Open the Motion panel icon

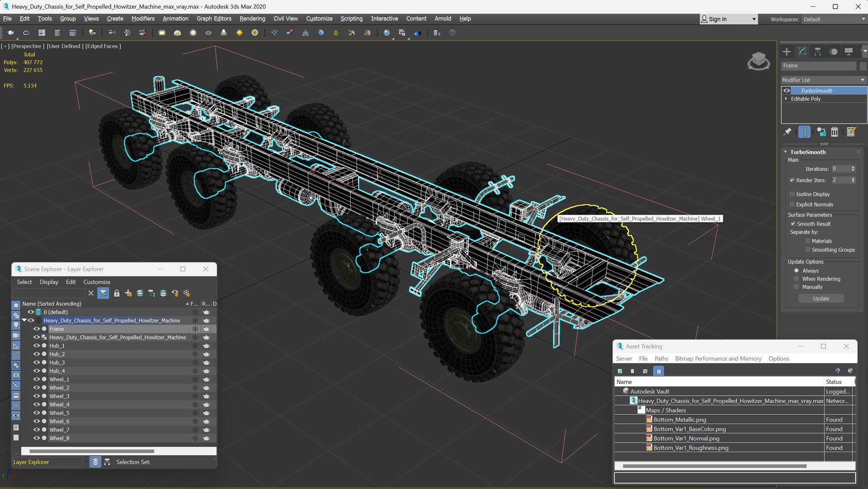pyautogui.click(x=833, y=52)
